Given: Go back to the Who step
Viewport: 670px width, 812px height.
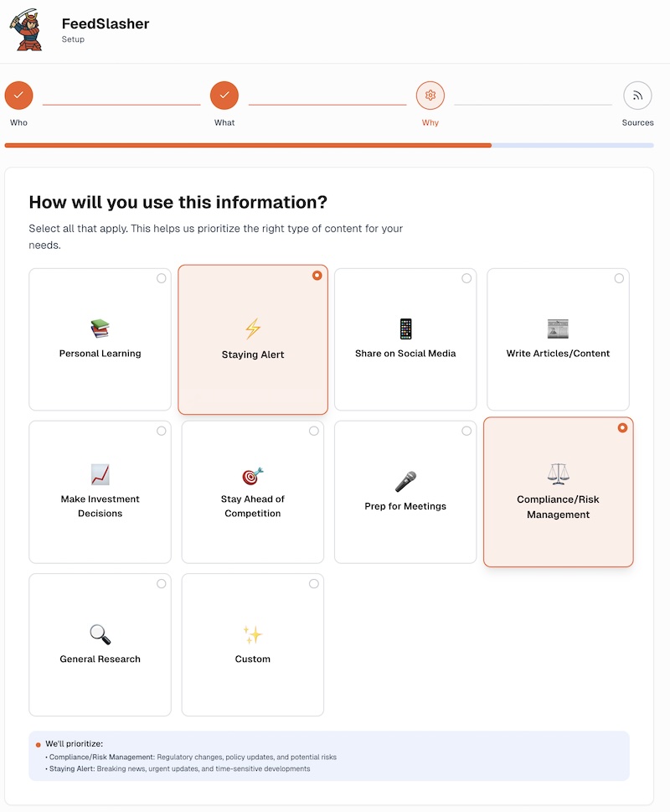Looking at the screenshot, I should (x=18, y=96).
